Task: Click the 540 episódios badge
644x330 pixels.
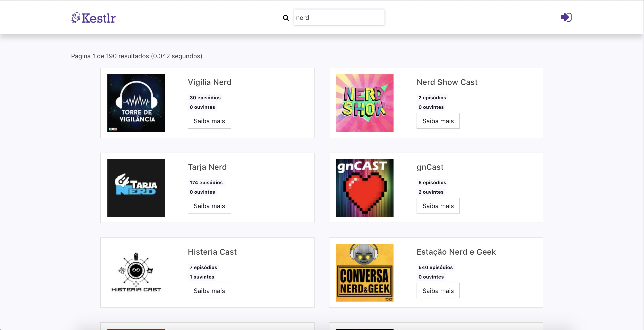Action: [436, 267]
